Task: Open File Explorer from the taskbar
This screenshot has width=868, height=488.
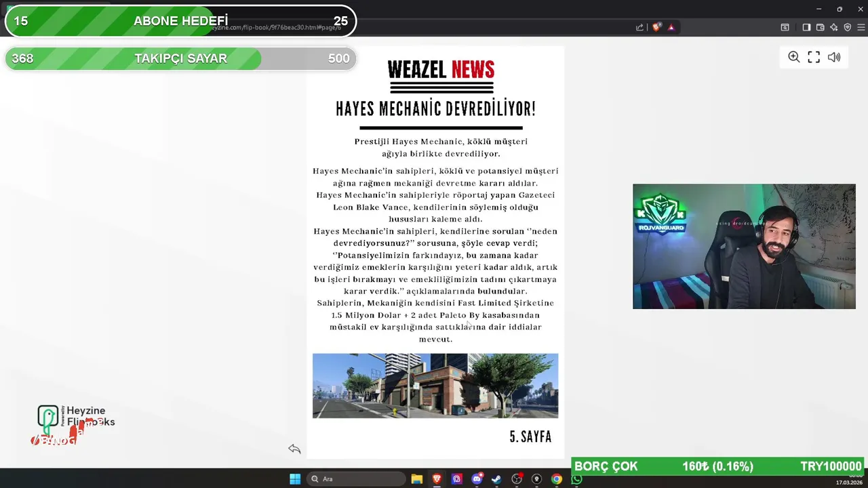Action: (417, 479)
